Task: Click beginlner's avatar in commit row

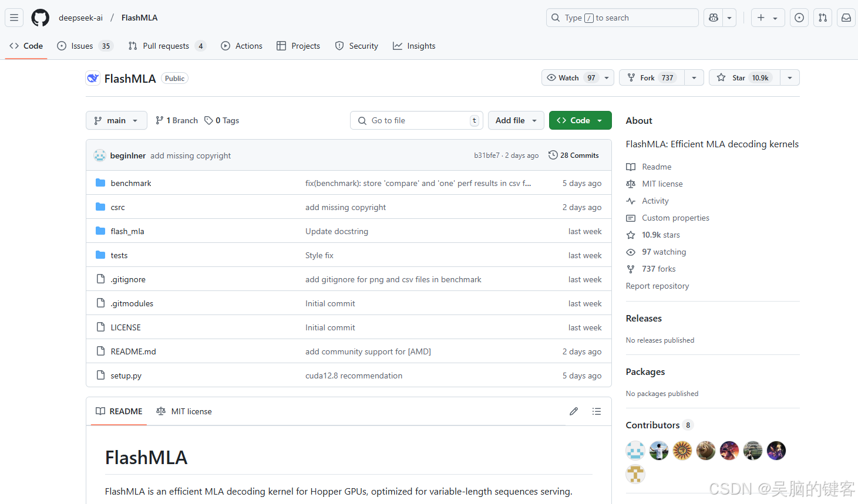Action: pyautogui.click(x=100, y=155)
